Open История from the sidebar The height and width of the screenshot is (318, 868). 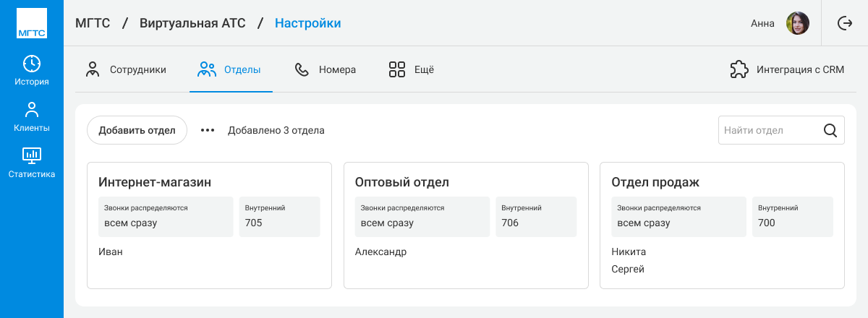(x=32, y=70)
